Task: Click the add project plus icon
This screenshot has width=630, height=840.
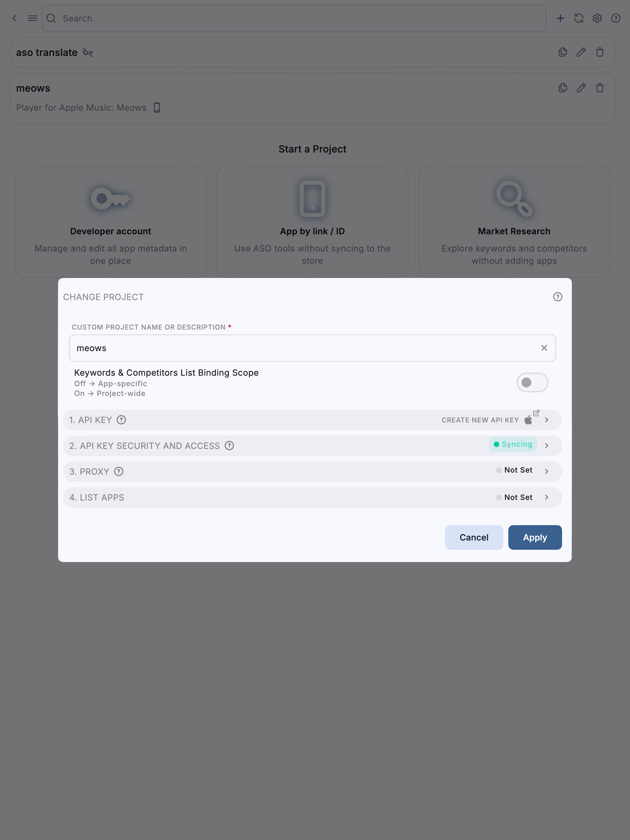Action: click(x=560, y=18)
